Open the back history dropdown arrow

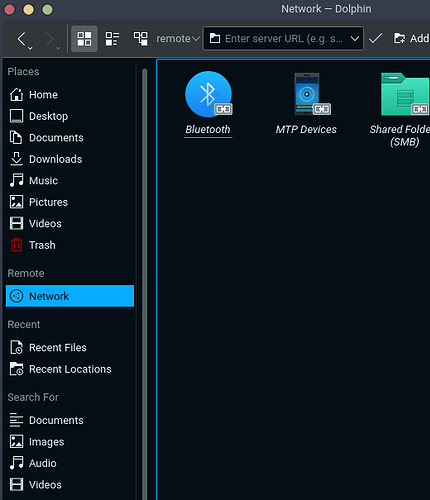click(x=30, y=49)
